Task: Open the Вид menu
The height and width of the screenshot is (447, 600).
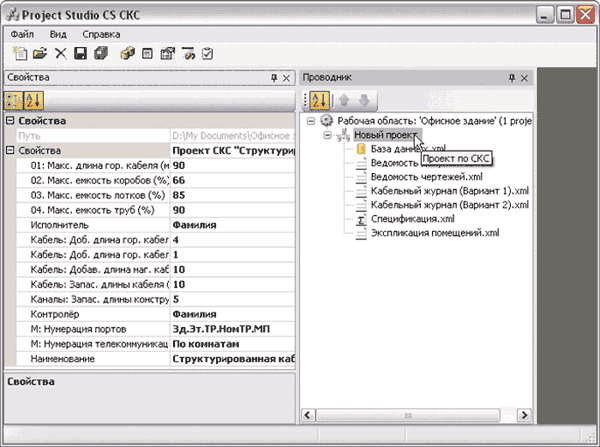Action: pos(58,34)
